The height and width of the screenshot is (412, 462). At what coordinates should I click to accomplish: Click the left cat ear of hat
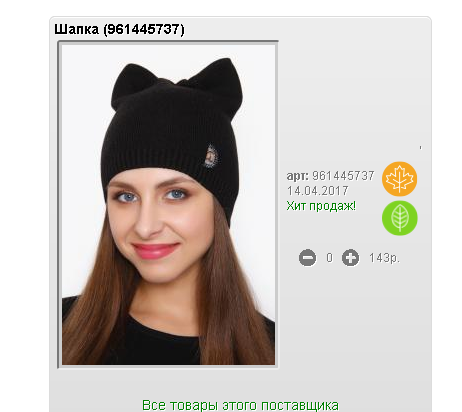(131, 83)
